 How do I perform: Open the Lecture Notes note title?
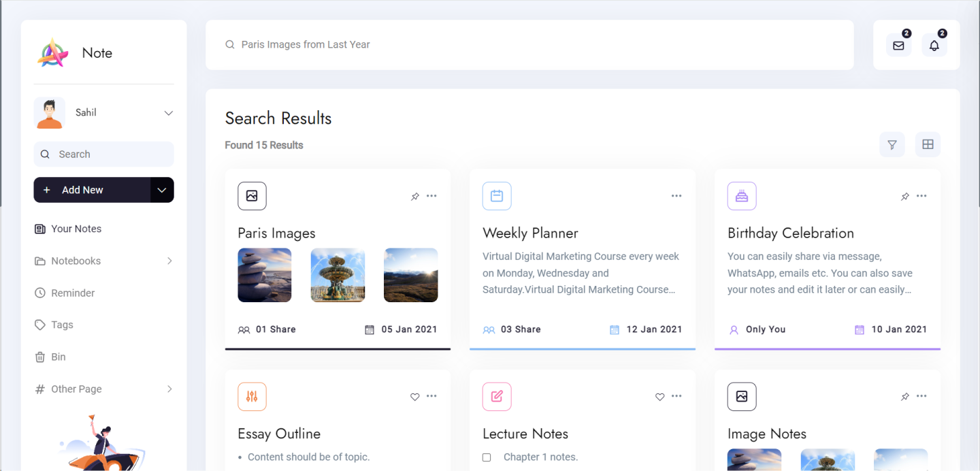[x=525, y=434]
